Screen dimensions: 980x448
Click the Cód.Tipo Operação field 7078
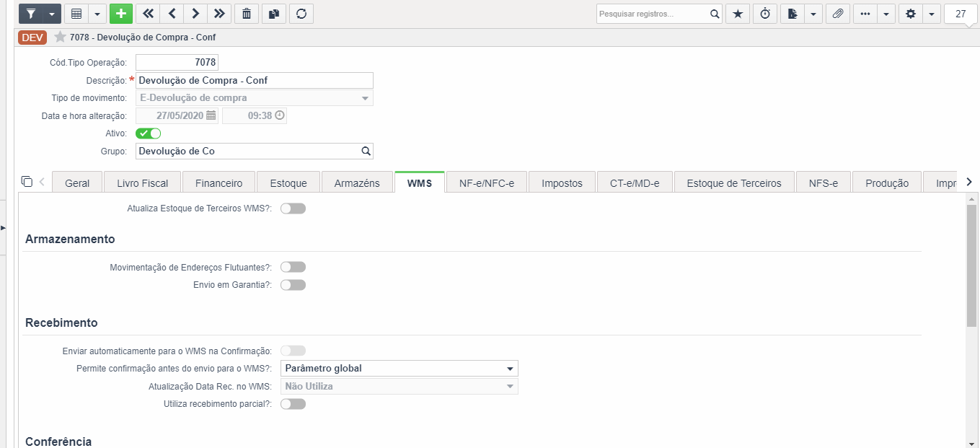point(177,63)
